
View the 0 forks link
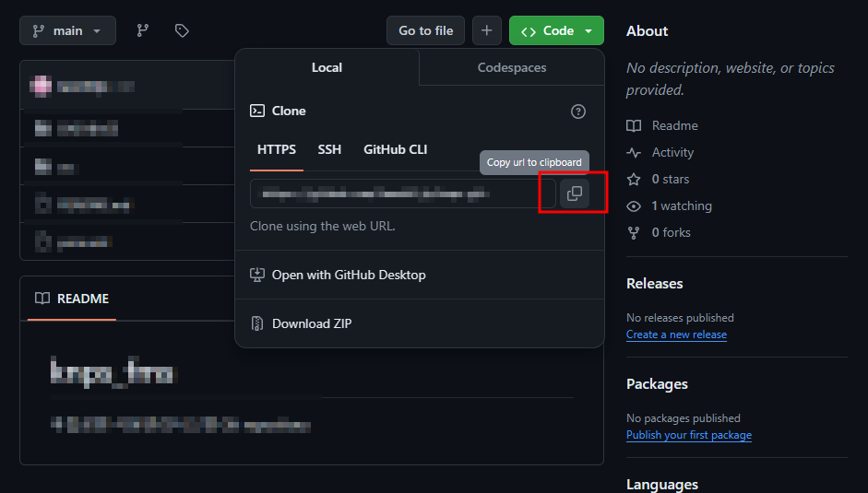[671, 232]
